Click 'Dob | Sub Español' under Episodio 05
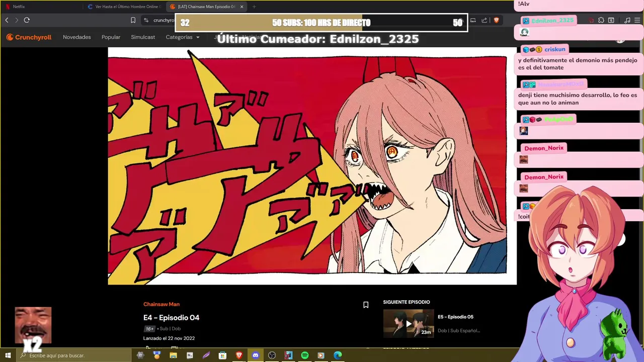The width and height of the screenshot is (644, 362). 459,330
